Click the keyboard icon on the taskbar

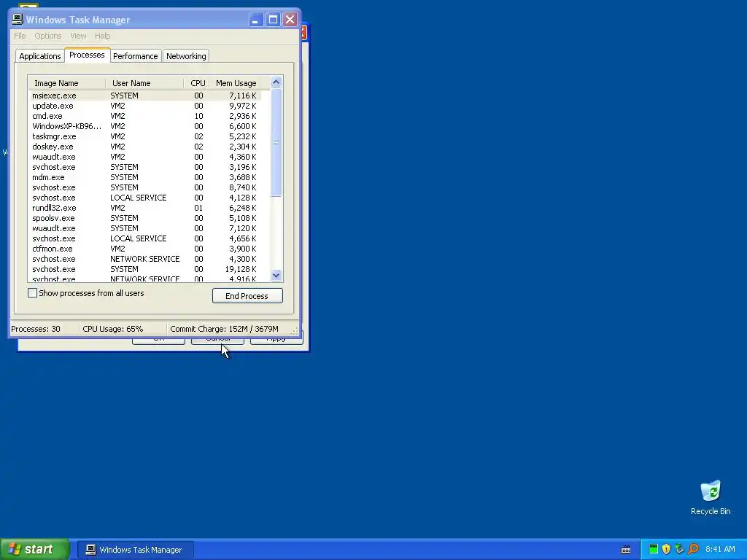point(626,550)
